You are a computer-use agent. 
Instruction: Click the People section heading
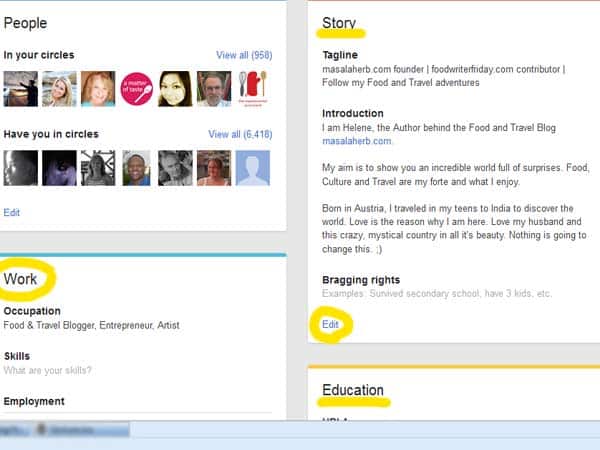[x=25, y=23]
